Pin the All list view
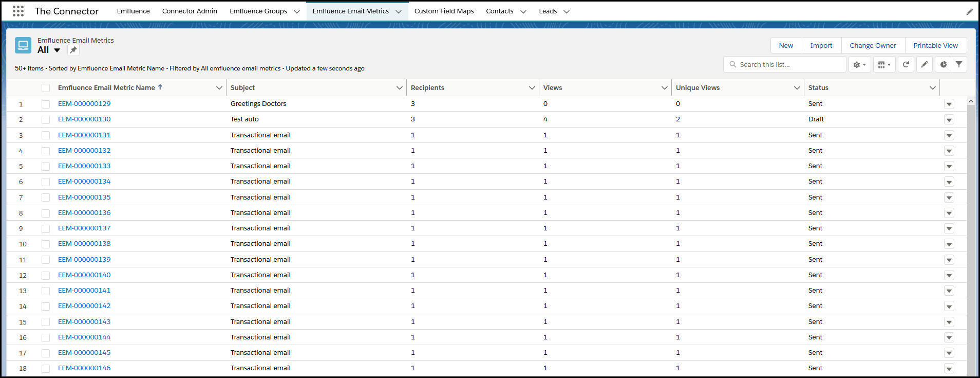980x378 pixels. pos(73,50)
